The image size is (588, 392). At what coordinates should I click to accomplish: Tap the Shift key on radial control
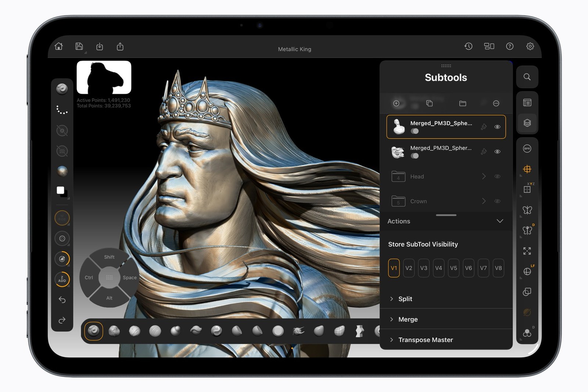pos(109,257)
